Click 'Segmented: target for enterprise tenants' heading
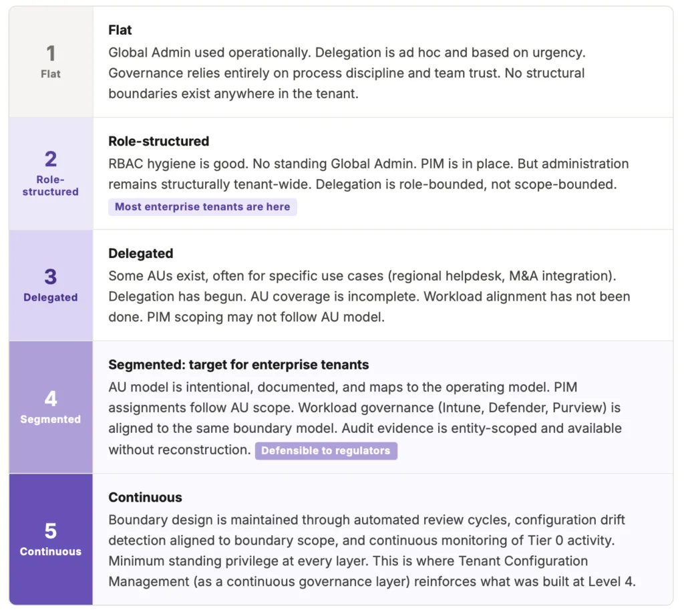The image size is (684, 616). [238, 365]
